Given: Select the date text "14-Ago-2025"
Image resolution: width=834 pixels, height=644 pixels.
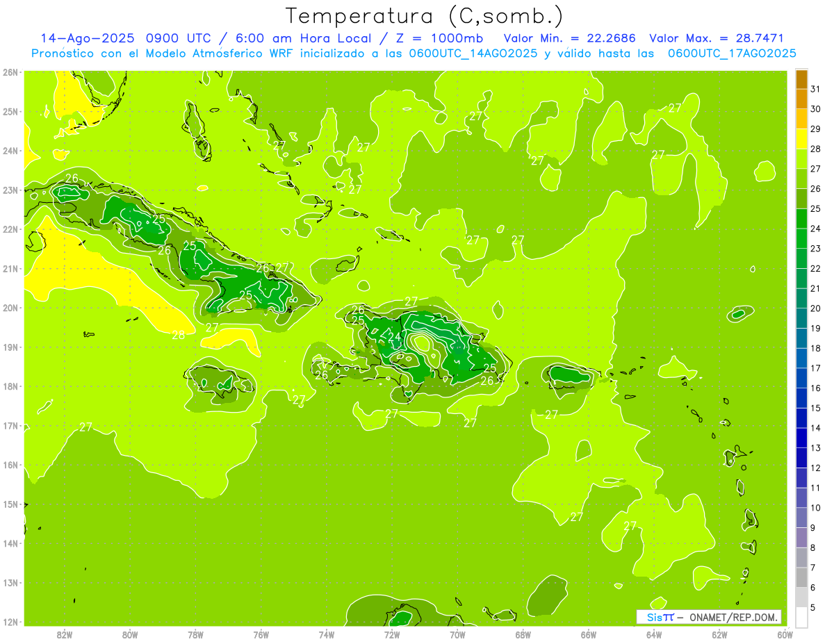Looking at the screenshot, I should click(87, 38).
